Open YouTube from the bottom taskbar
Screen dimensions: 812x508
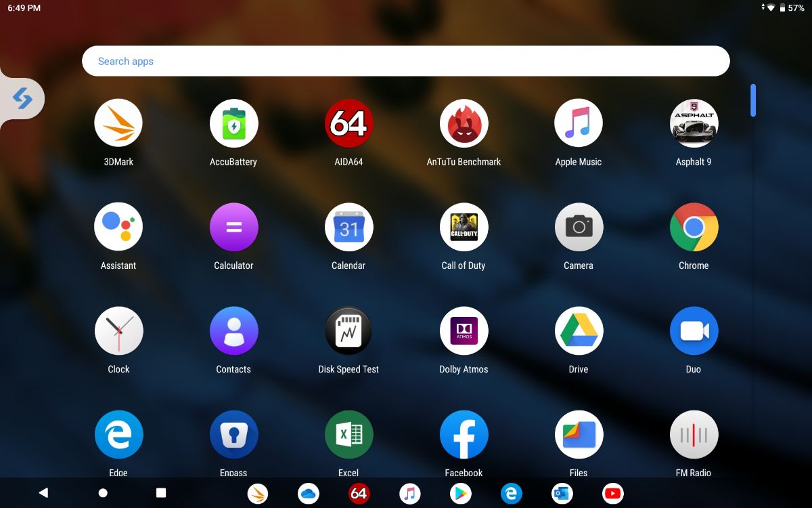tap(612, 494)
